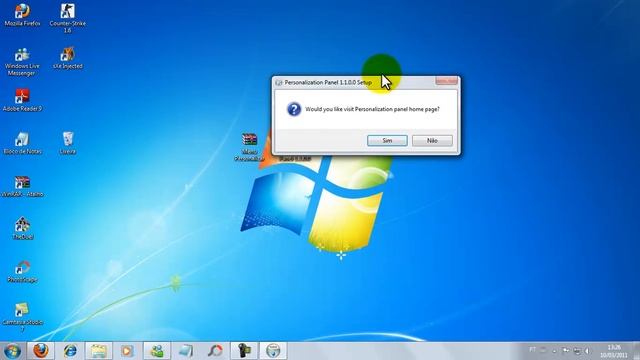The width and height of the screenshot is (640, 360).
Task: Click the blue question mark icon
Action: (x=294, y=109)
